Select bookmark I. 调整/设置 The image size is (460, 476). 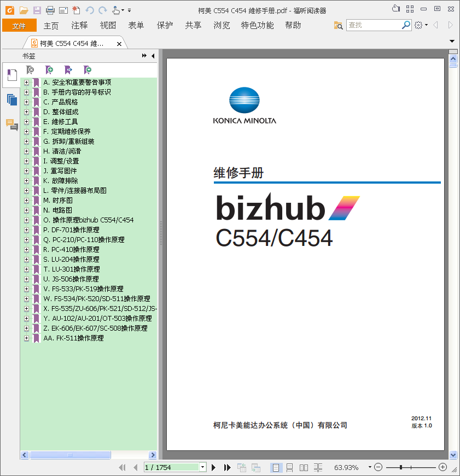click(61, 161)
